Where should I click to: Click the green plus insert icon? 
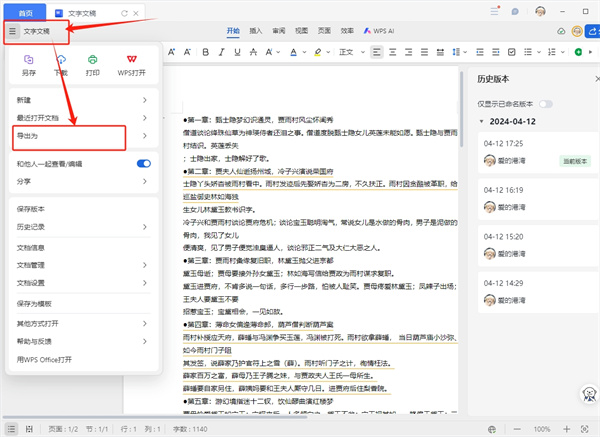click(x=578, y=52)
